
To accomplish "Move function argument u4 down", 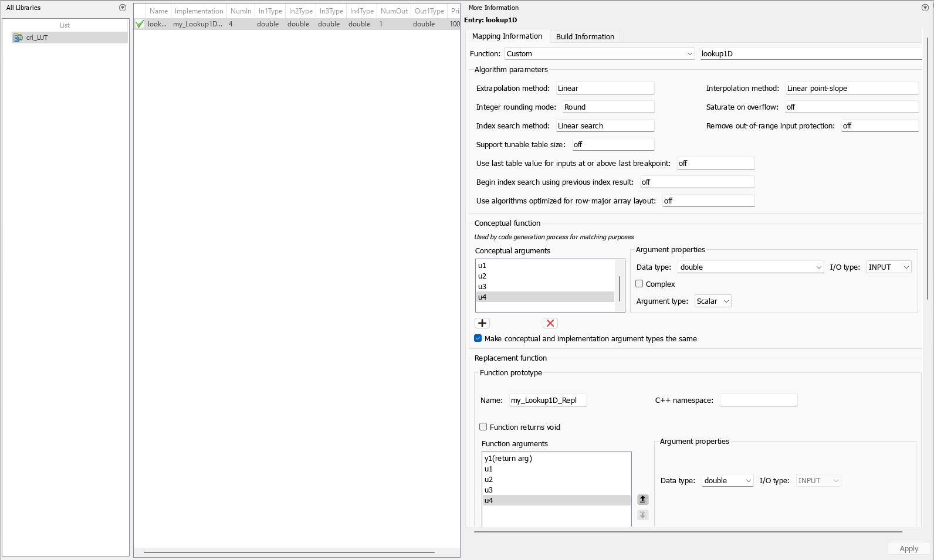I will coord(643,515).
